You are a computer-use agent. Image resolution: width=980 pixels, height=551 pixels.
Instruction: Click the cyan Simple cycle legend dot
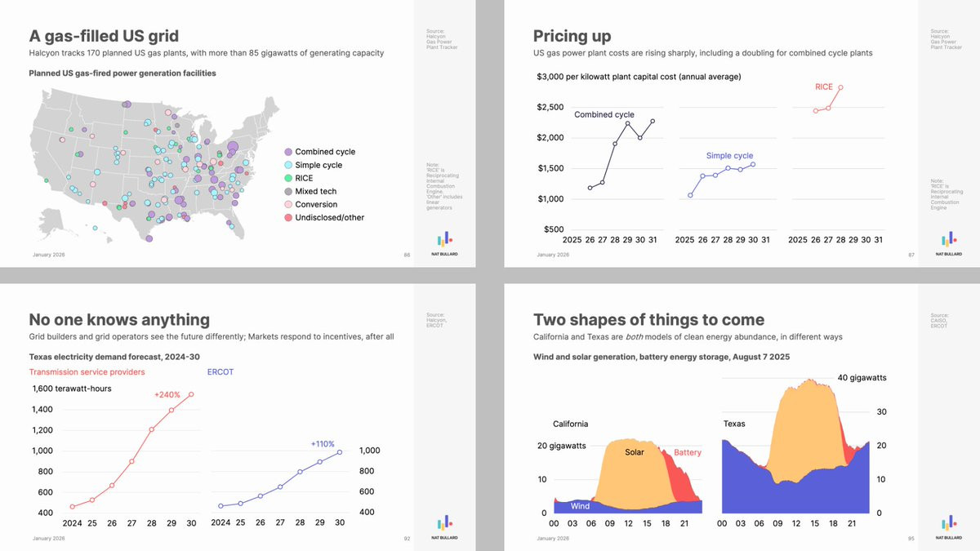(x=288, y=165)
